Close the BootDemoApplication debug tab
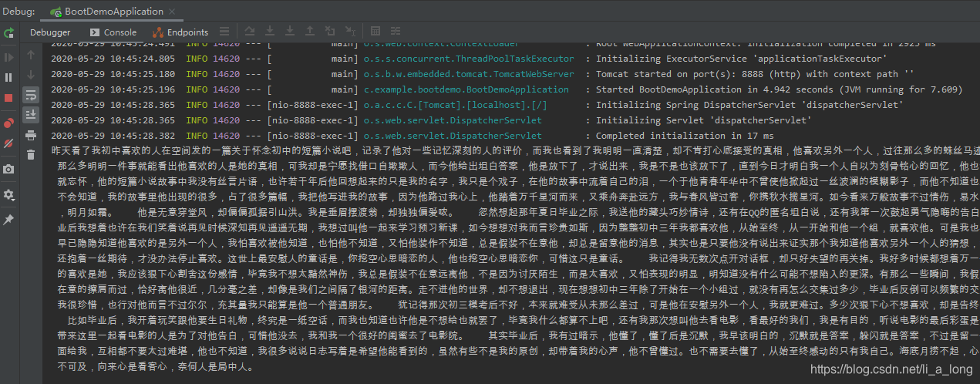 173,12
